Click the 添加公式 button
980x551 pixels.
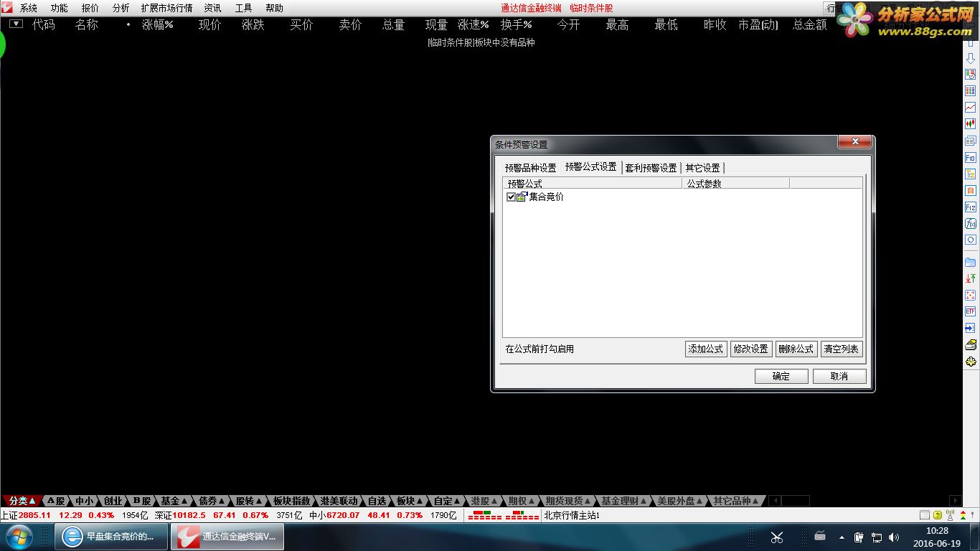(706, 349)
